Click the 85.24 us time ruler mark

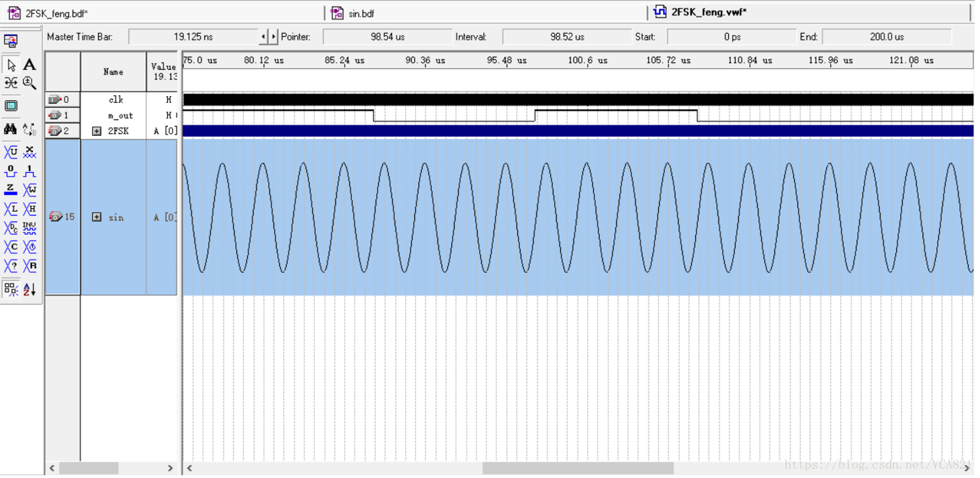point(345,61)
